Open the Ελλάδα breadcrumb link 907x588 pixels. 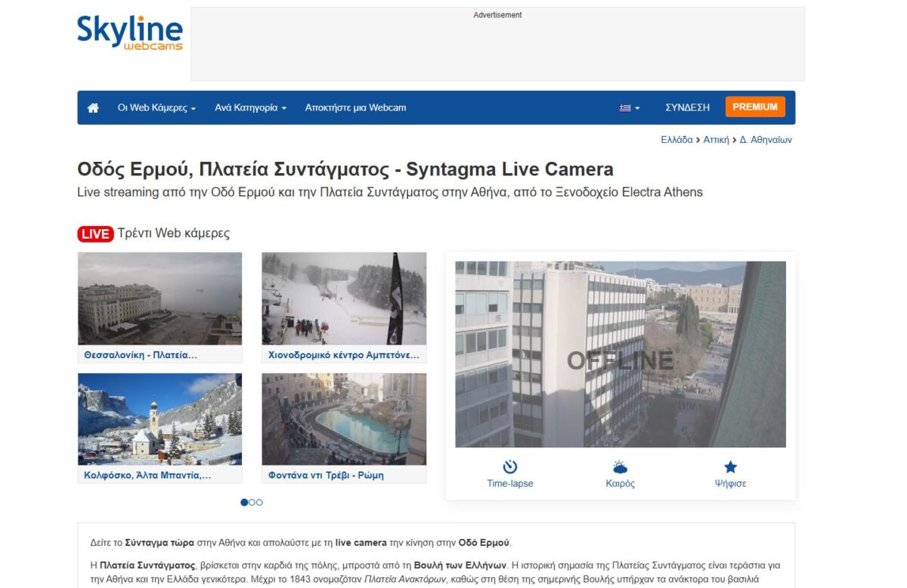[x=676, y=140]
